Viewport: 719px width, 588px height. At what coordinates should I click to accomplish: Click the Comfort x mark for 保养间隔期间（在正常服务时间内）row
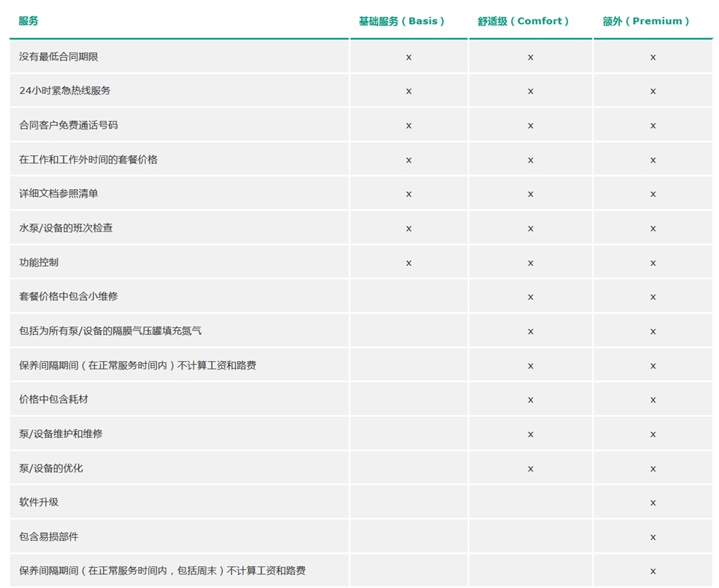531,366
